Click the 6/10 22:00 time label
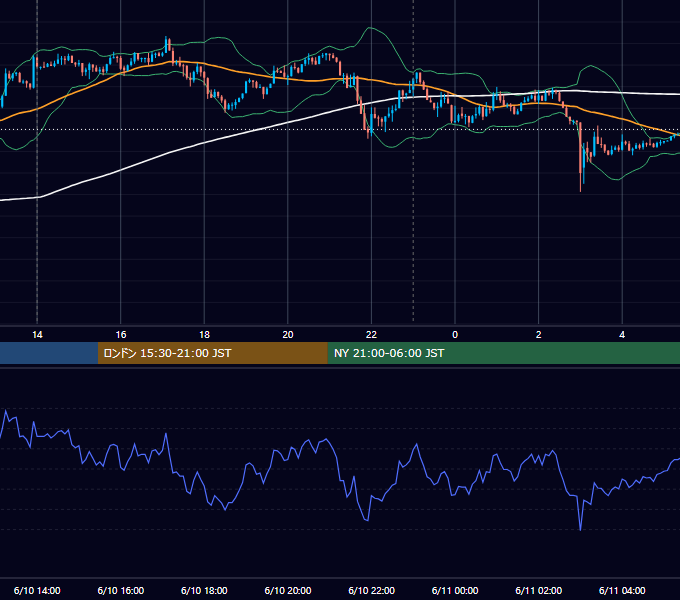The width and height of the screenshot is (680, 600). click(x=371, y=590)
